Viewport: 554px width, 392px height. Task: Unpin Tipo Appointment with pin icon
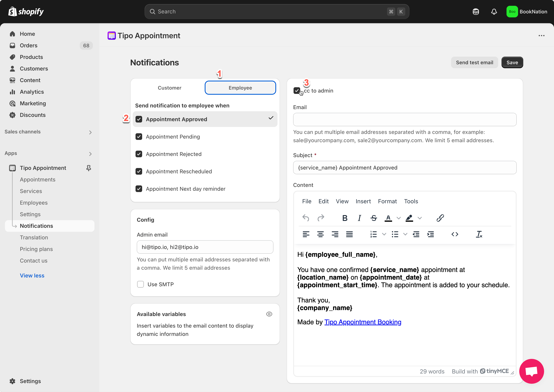point(89,168)
